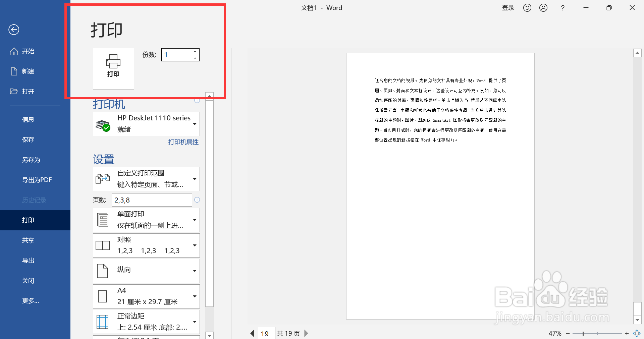Click the frowning face feedback icon
Viewport: 644px width, 339px height.
coord(543,8)
